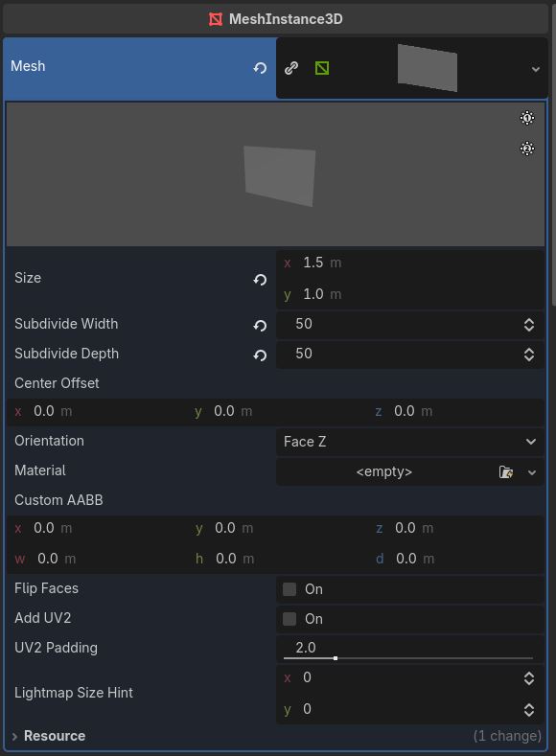Click the MeshInstance3D section header

(x=275, y=19)
